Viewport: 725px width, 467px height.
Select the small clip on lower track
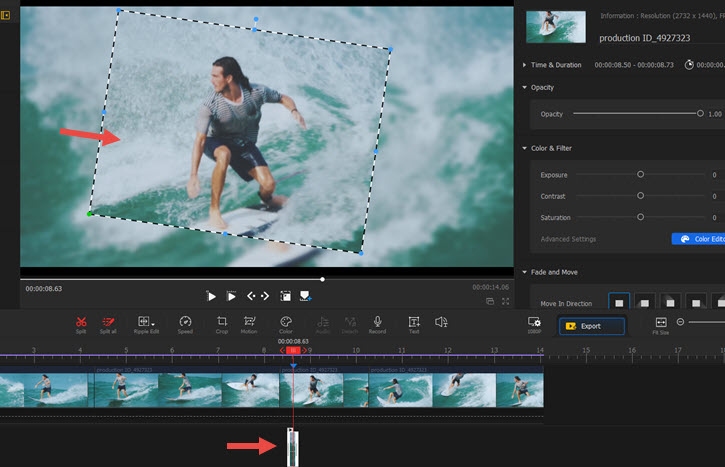293,446
